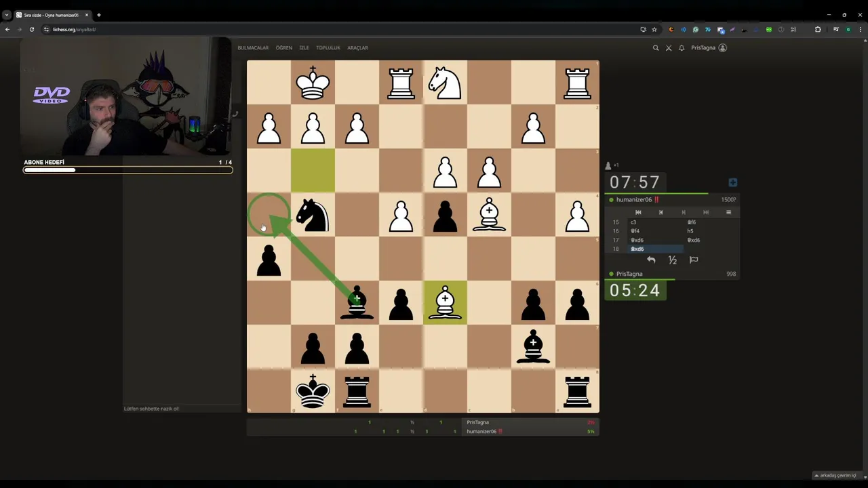This screenshot has height=488, width=868.
Task: Bookmark this page with star icon
Action: 654,29
